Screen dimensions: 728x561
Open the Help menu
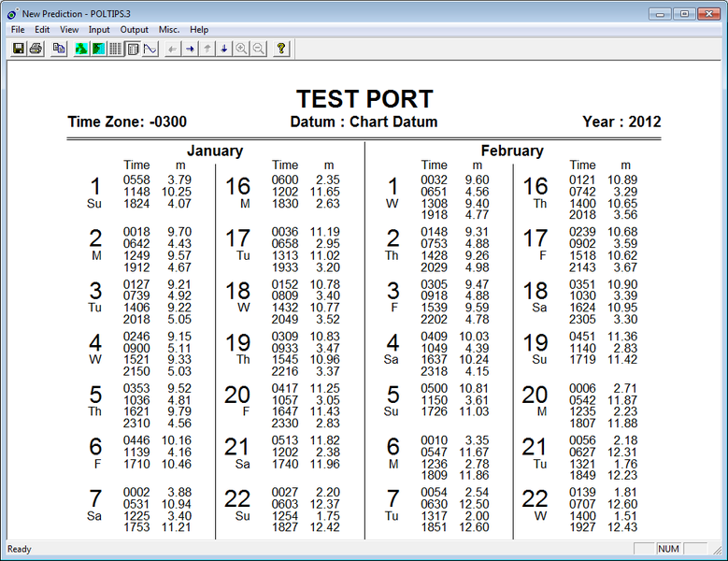pos(199,30)
